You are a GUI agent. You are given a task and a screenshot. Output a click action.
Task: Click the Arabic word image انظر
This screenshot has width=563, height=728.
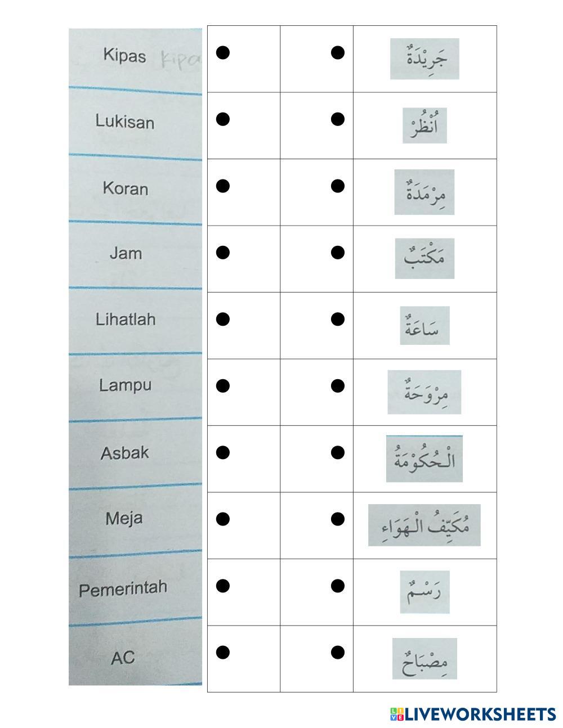[x=425, y=125]
